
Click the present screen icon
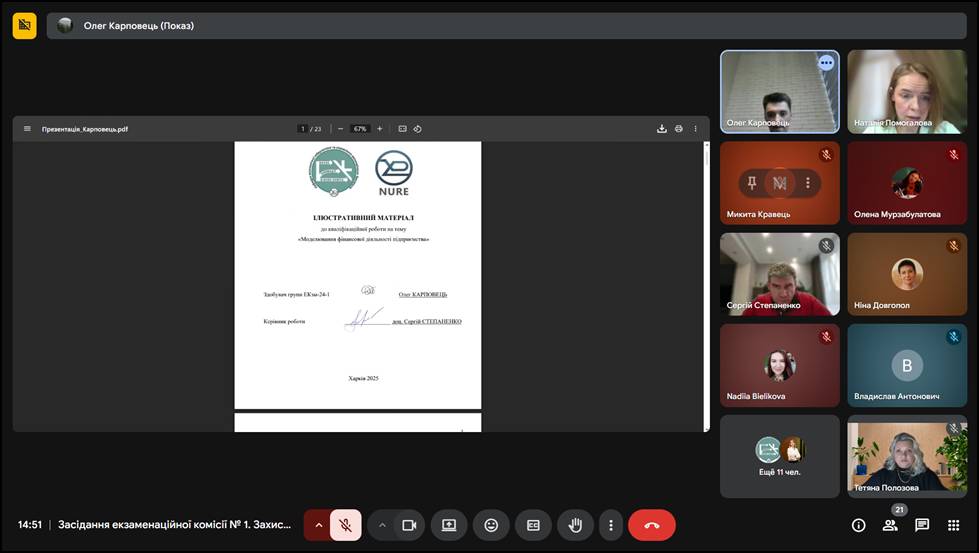point(449,525)
